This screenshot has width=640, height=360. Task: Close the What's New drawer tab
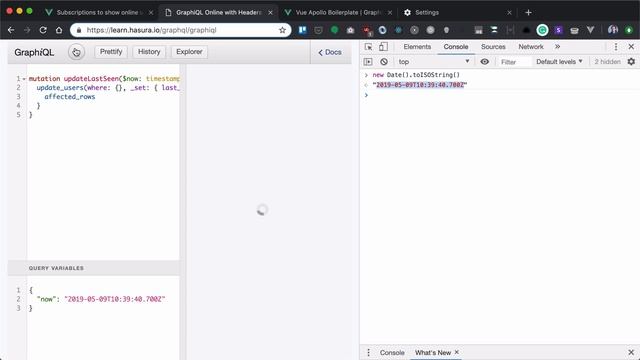click(457, 352)
